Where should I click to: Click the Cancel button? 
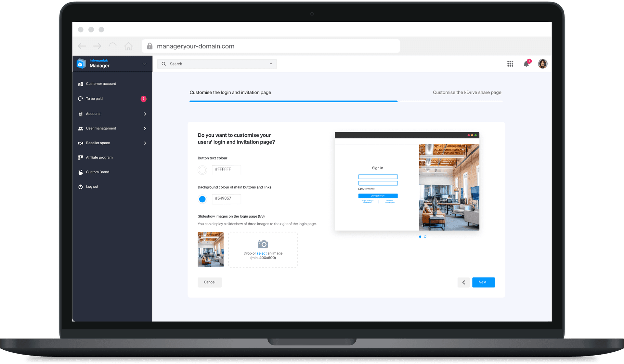pos(209,282)
